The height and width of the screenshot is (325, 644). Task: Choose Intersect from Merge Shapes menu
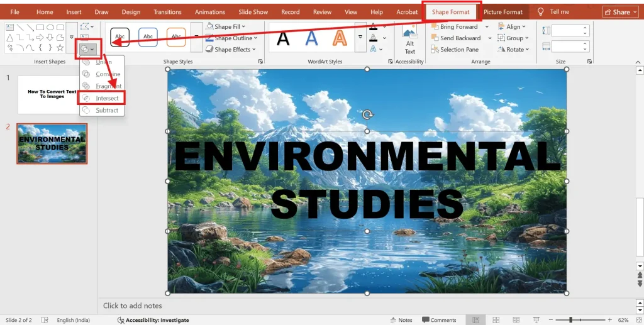point(106,98)
